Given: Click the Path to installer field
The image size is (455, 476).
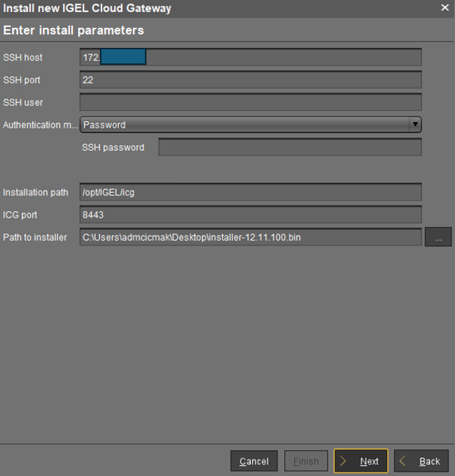Looking at the screenshot, I should pyautogui.click(x=251, y=237).
